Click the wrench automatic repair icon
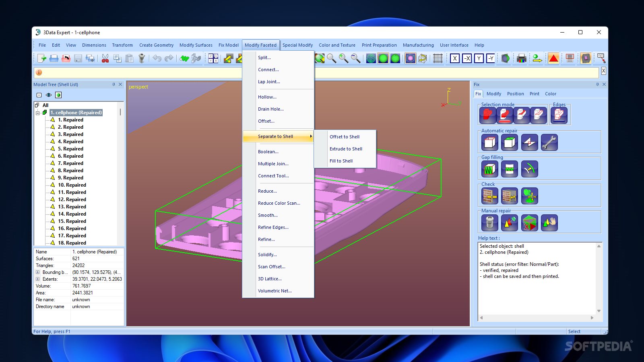The width and height of the screenshot is (644, 362). [x=549, y=142]
